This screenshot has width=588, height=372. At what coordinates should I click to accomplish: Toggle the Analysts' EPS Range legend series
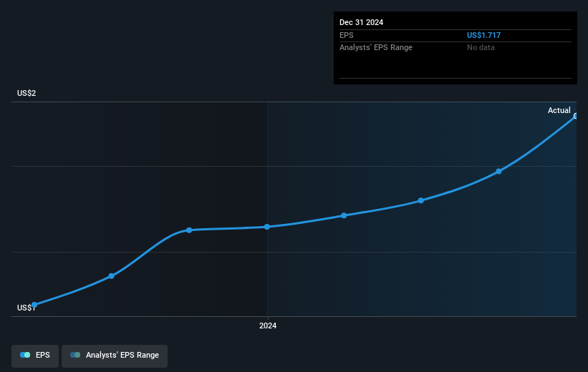point(115,356)
